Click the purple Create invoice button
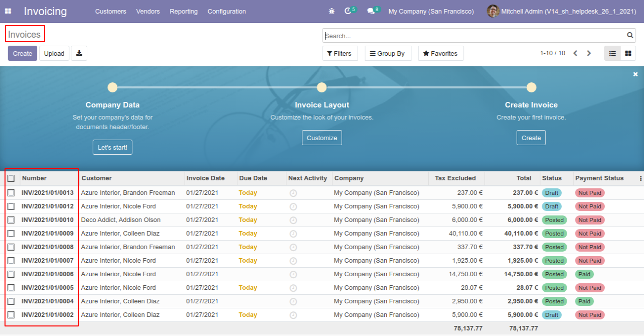Screen dimensions: 644x336 click(x=23, y=53)
